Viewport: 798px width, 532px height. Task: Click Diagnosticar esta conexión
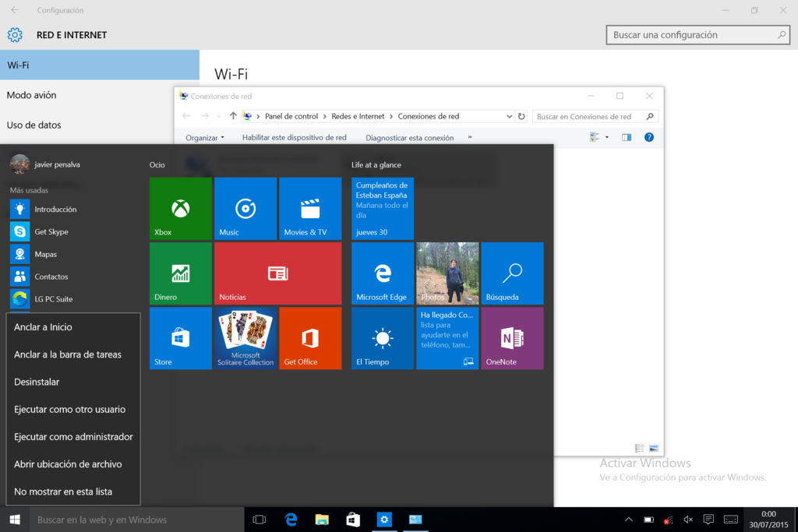409,137
